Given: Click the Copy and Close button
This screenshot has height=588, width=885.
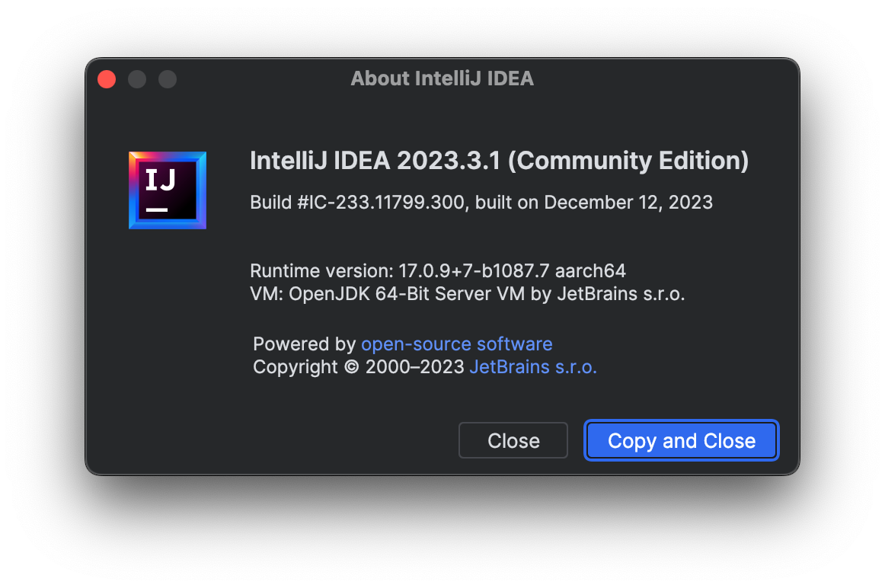Looking at the screenshot, I should (681, 440).
